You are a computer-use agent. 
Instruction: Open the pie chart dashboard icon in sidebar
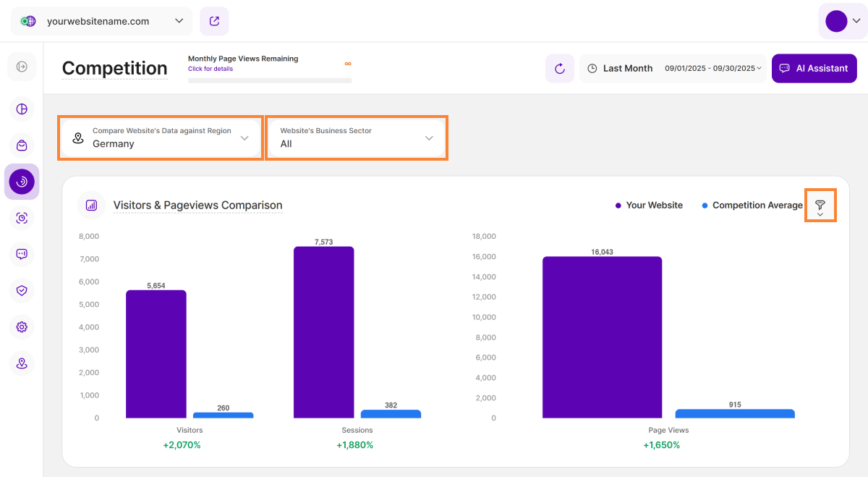22,109
